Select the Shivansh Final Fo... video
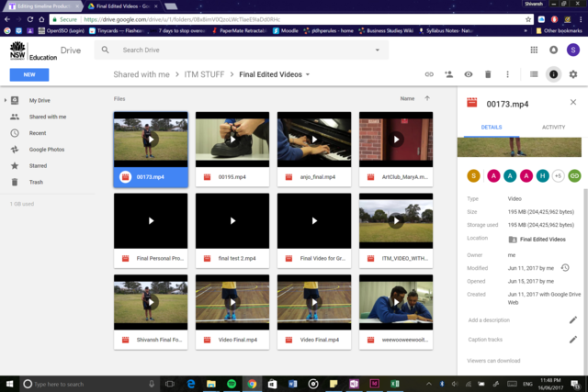Image resolution: width=588 pixels, height=392 pixels. [151, 312]
